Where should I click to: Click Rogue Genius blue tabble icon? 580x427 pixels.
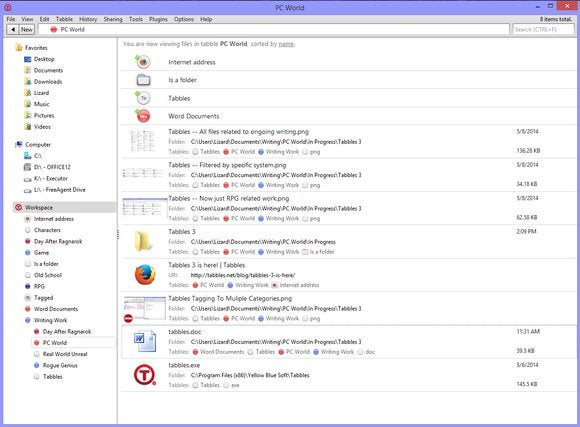[36, 365]
